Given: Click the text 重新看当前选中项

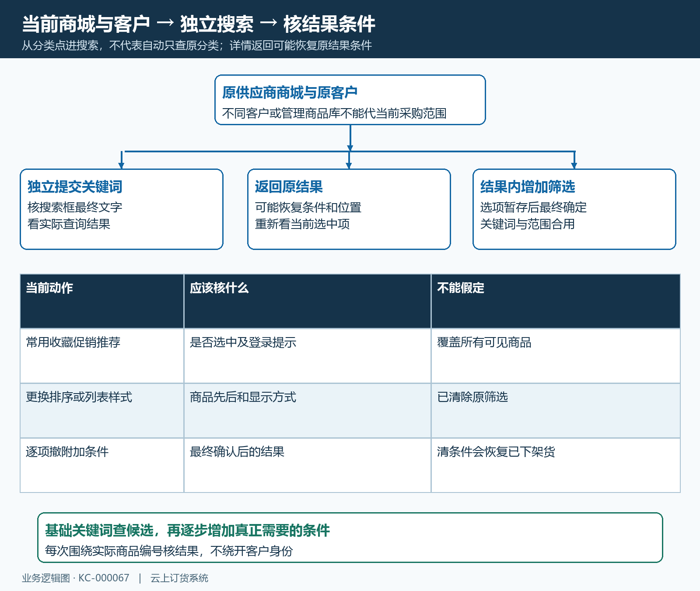Looking at the screenshot, I should (x=302, y=224).
